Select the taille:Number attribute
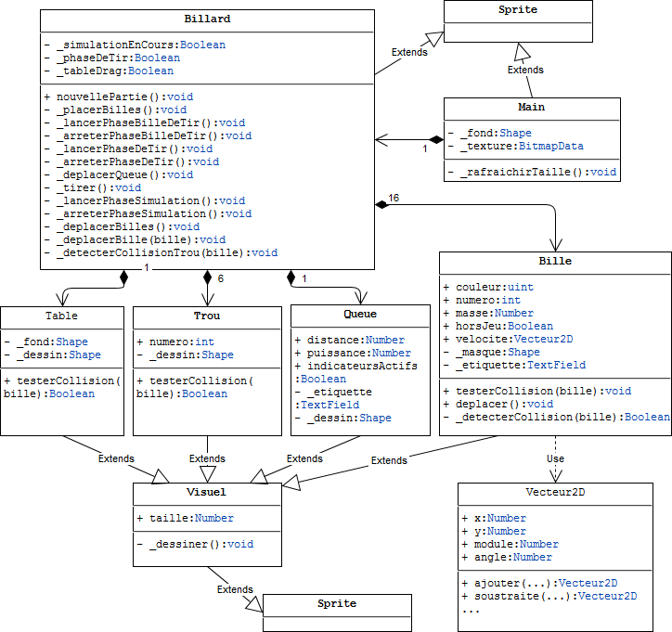 tap(186, 519)
